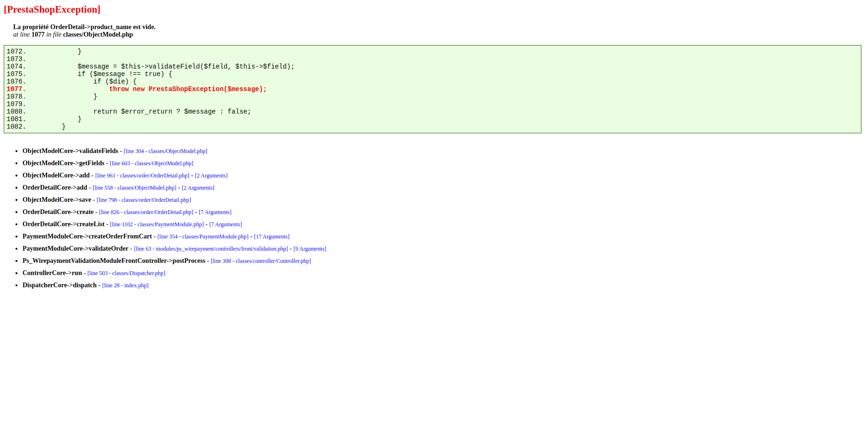This screenshot has width=868, height=429.
Task: Select the highlighted throw new PrestaShopException line
Action: (188, 89)
